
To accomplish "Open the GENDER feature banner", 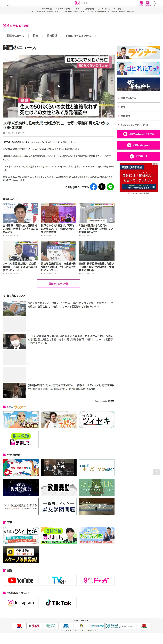I will pos(97,487).
